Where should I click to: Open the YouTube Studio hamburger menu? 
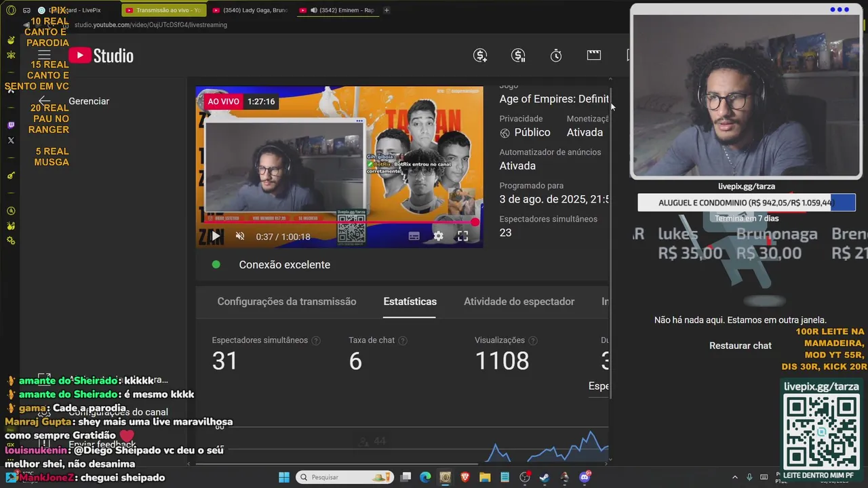click(x=44, y=55)
